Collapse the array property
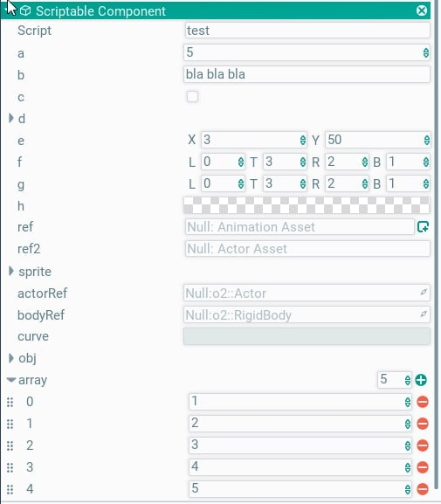The width and height of the screenshot is (441, 504). click(11, 380)
